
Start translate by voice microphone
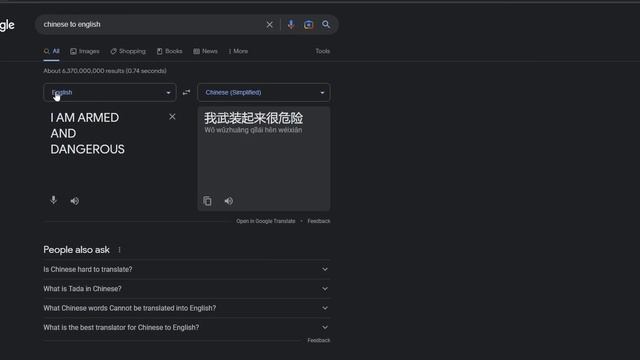click(53, 200)
